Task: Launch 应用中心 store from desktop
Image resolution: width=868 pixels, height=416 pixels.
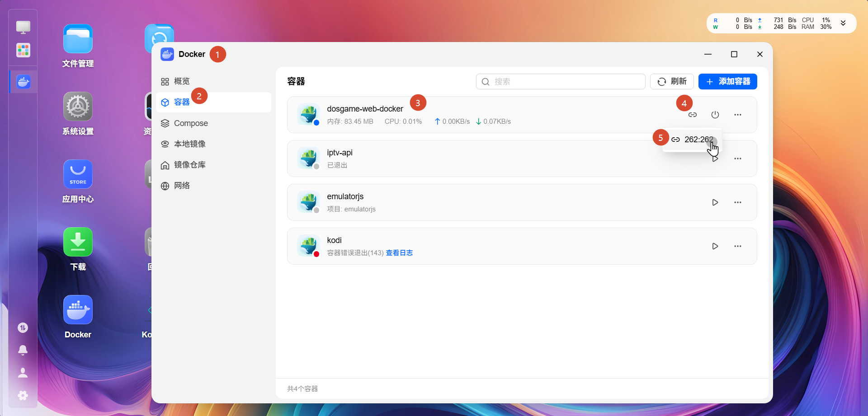Action: tap(78, 174)
